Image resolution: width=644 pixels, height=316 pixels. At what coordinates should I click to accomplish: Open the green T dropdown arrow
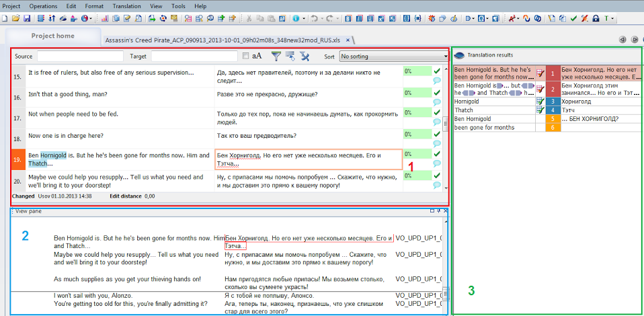pos(612,18)
